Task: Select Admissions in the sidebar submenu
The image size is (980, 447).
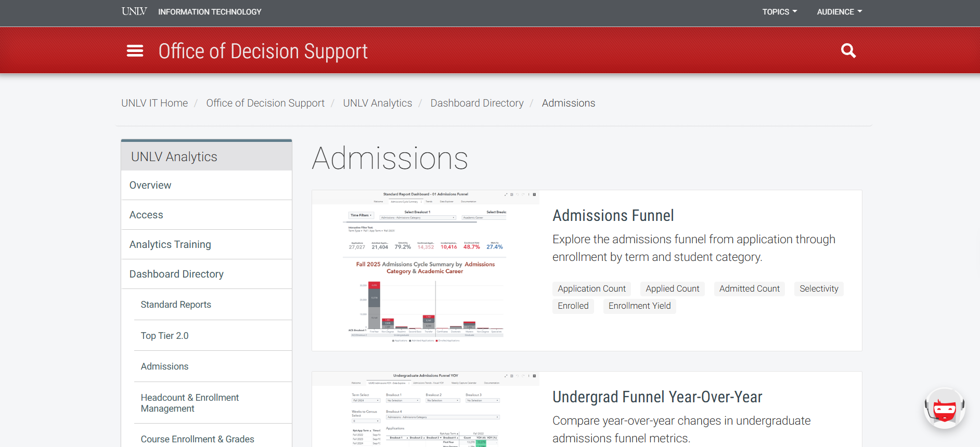Action: tap(213, 366)
